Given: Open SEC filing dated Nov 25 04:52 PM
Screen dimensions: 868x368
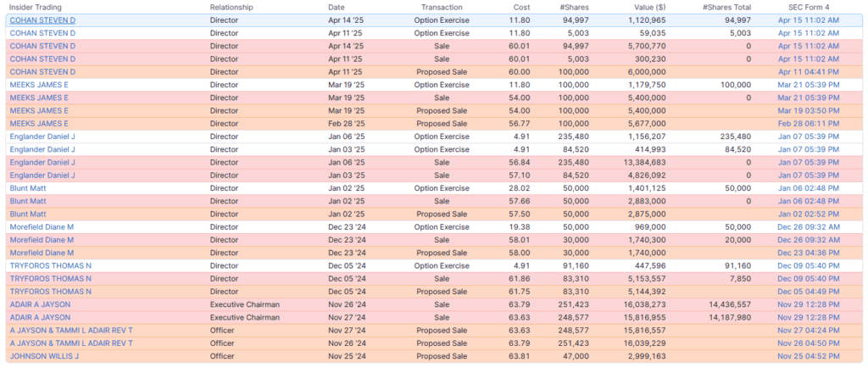Looking at the screenshot, I should click(808, 356).
